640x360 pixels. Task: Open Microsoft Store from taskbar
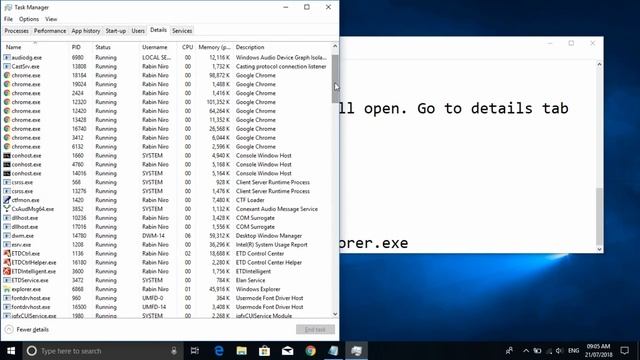click(264, 351)
